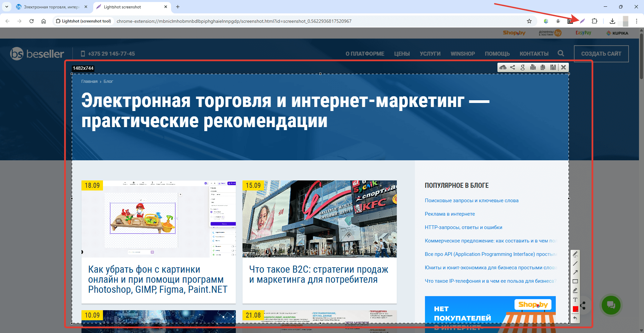Select the Lightshot marker highlighter tool
Viewport: 644px width, 333px height.
575,290
